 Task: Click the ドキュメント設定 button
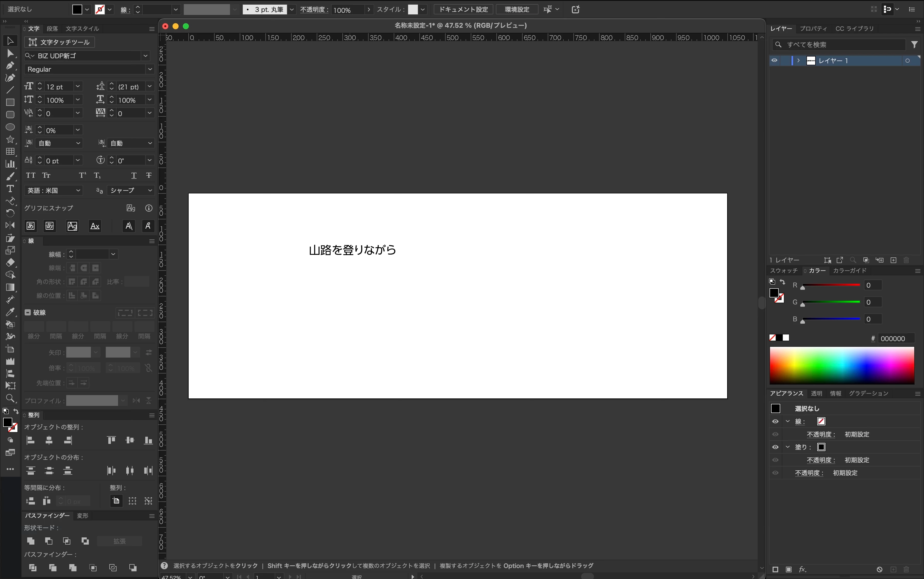pyautogui.click(x=463, y=9)
